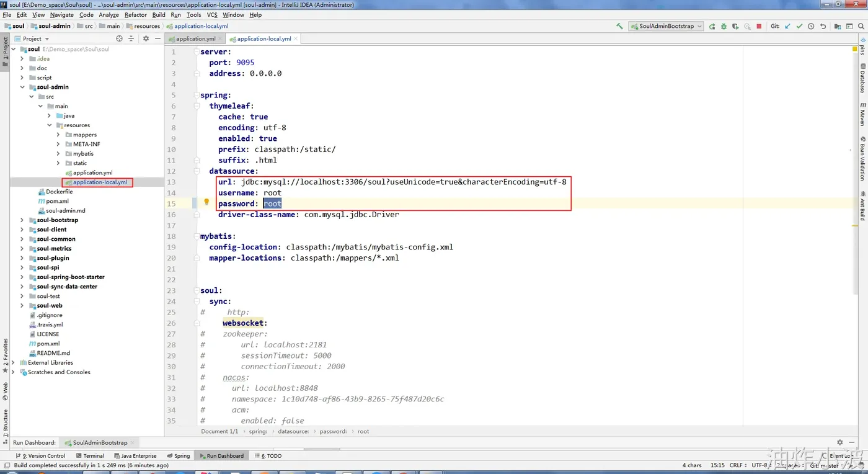Screen dimensions: 868x474
Task: Open the Version Control tool window
Action: pos(43,456)
